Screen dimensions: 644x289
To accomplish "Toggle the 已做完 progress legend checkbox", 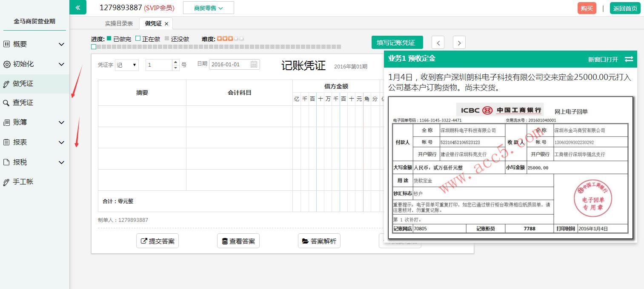I will click(x=109, y=38).
